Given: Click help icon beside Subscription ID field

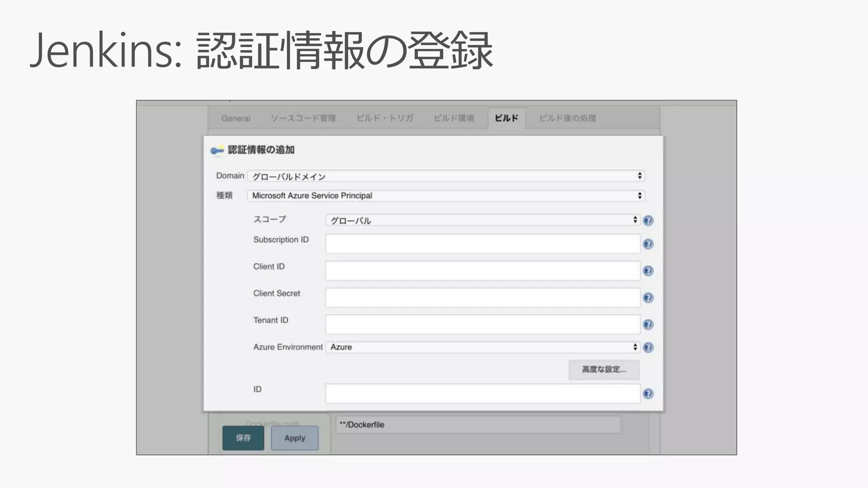Looking at the screenshot, I should click(648, 244).
